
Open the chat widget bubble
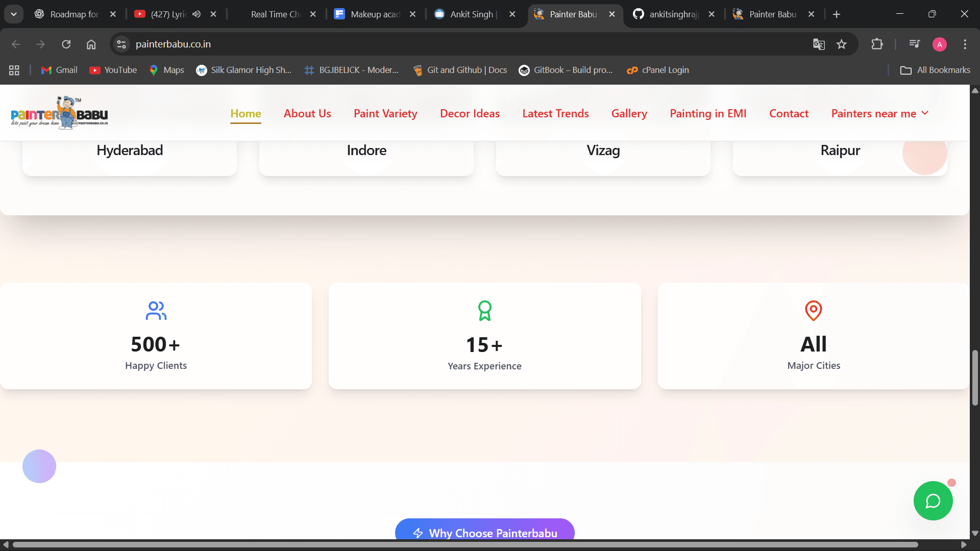point(933,500)
